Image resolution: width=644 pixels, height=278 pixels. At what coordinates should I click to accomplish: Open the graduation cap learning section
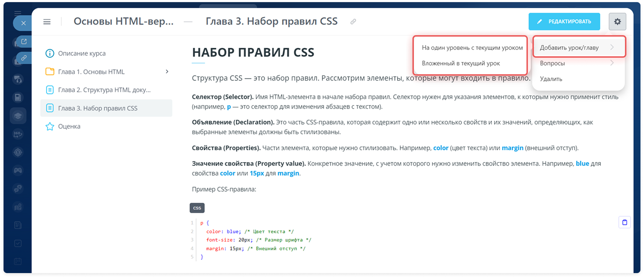tap(18, 116)
